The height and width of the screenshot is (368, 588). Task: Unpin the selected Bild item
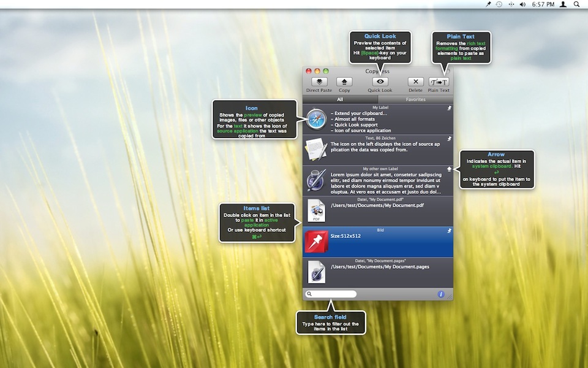coord(449,231)
